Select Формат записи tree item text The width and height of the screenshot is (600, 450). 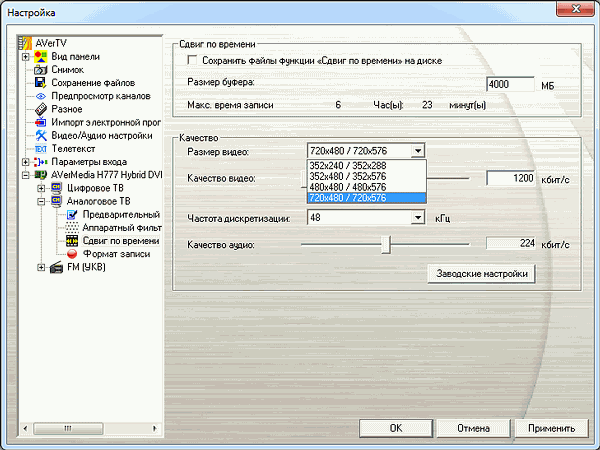(116, 254)
